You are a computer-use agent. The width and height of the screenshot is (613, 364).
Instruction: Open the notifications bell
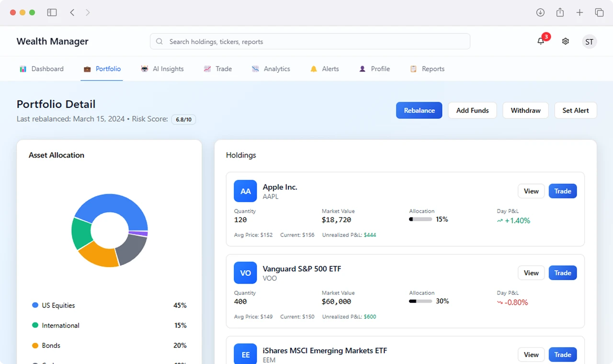point(541,41)
